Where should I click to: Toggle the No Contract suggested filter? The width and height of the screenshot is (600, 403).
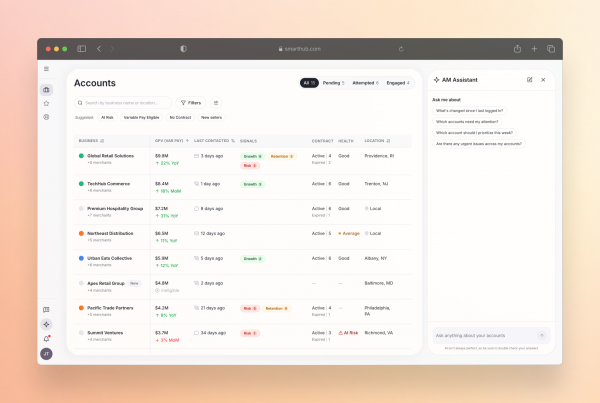pyautogui.click(x=181, y=117)
